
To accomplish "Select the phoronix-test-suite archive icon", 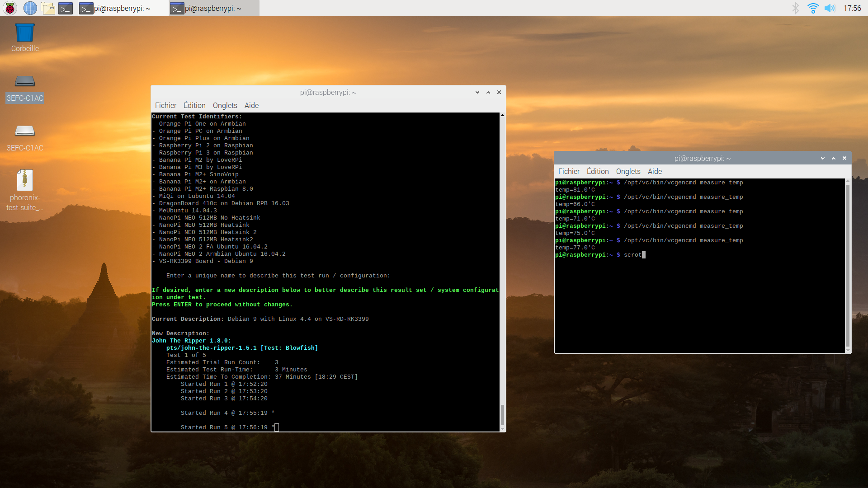I will 25,190.
